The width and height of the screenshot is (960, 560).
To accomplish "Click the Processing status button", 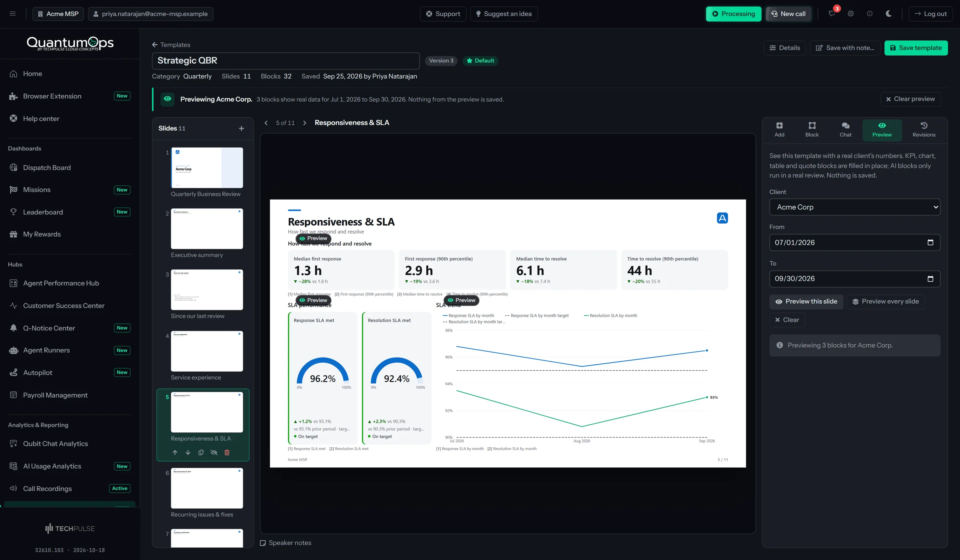I will click(x=734, y=14).
